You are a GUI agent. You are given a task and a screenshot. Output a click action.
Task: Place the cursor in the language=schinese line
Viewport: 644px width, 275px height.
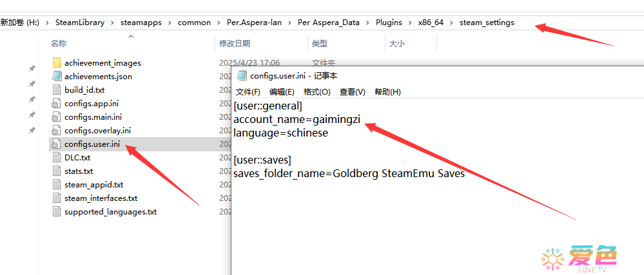click(x=280, y=133)
